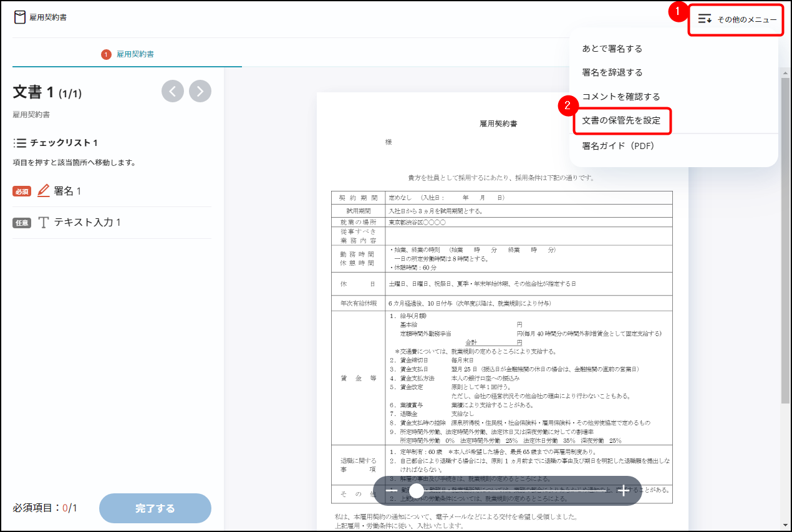
Task: Switch to the 雇用契約書 tab
Action: [135, 54]
